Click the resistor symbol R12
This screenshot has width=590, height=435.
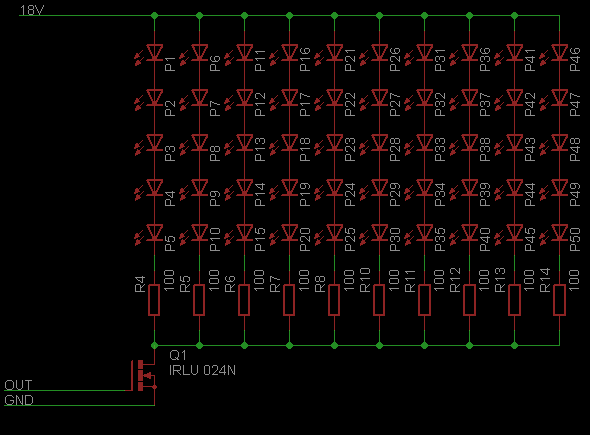point(470,300)
